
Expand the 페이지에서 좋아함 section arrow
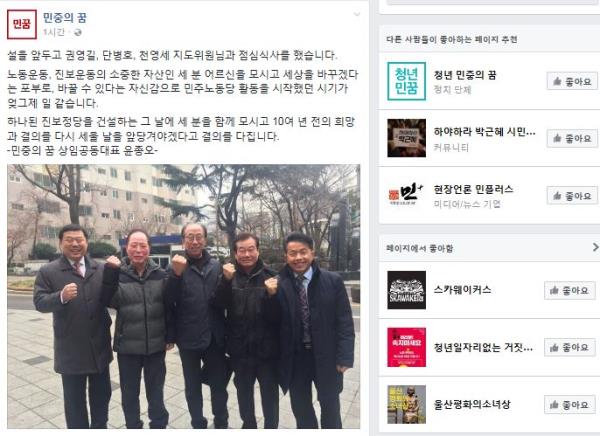tap(595, 247)
